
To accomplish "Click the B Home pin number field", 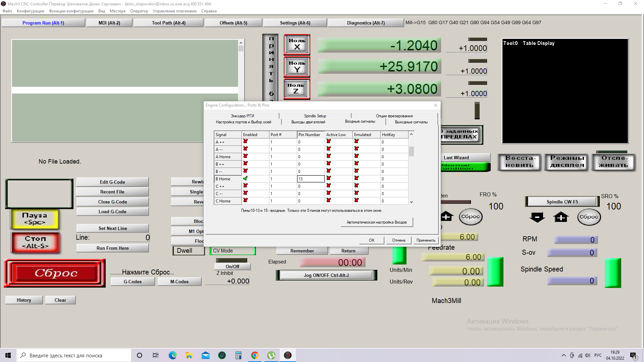I will pyautogui.click(x=311, y=179).
